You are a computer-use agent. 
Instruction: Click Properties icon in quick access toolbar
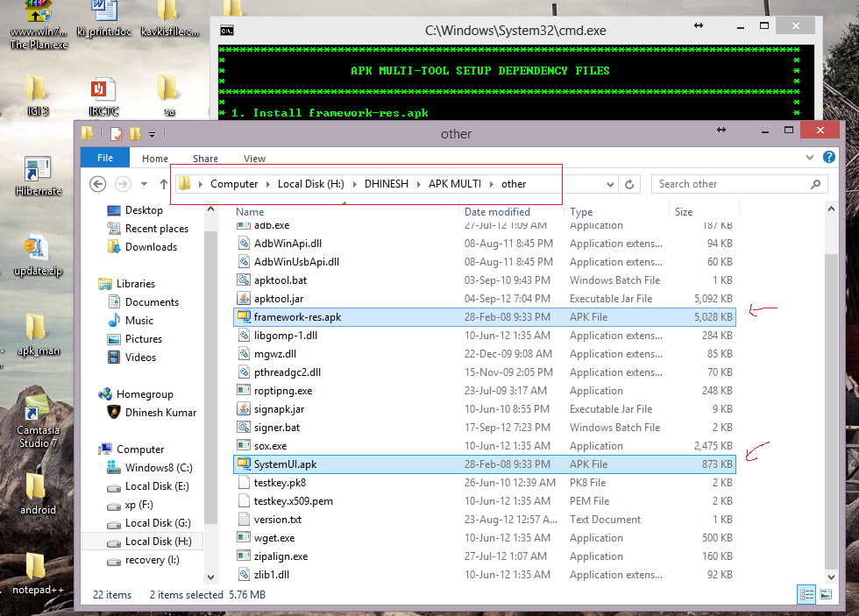click(116, 133)
